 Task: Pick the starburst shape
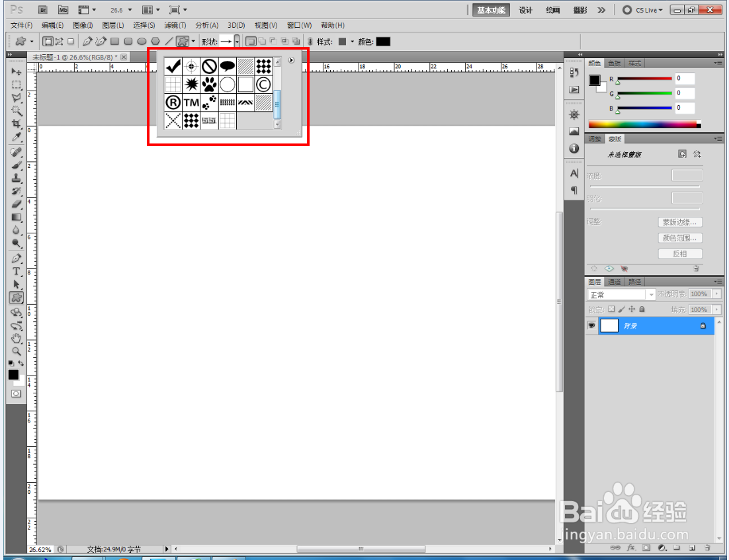pyautogui.click(x=191, y=85)
